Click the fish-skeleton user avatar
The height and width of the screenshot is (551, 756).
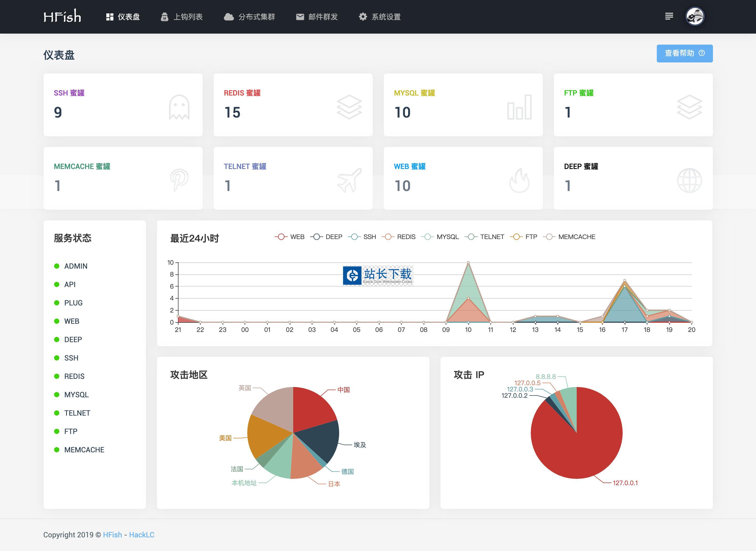(x=695, y=16)
